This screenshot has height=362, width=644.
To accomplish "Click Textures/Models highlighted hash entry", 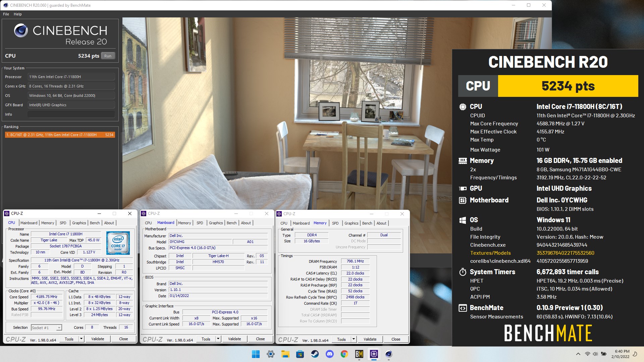I will click(x=566, y=253).
